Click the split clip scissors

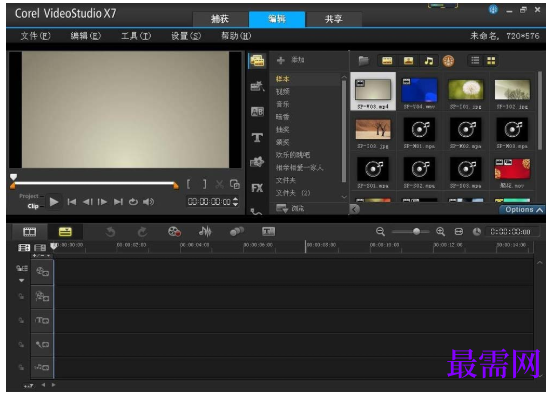[x=219, y=184]
